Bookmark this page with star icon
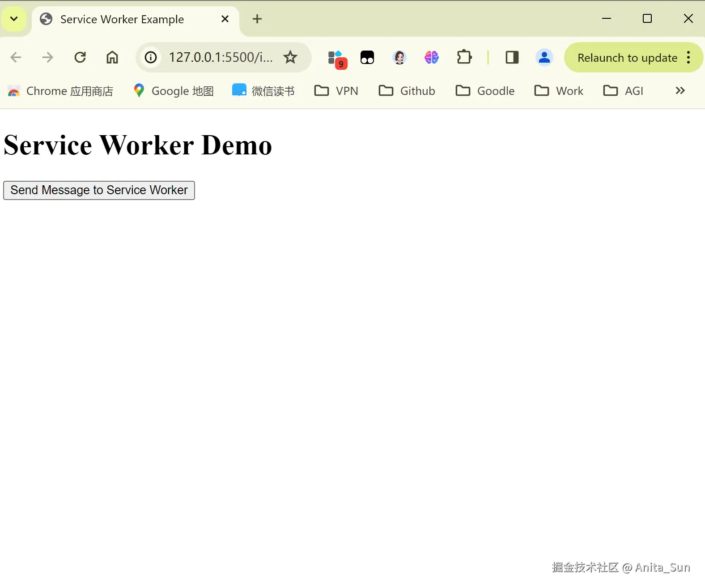The height and width of the screenshot is (588, 705). (290, 57)
